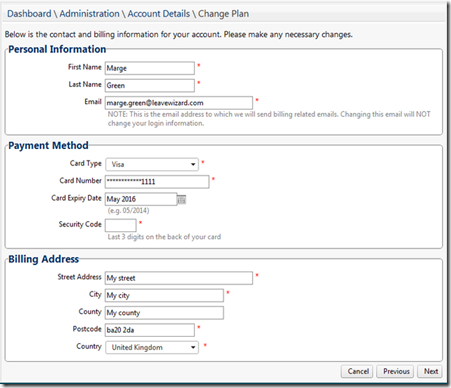Click the 'Below is the contact and billing' intro text
The width and height of the screenshot is (451, 388).
click(x=179, y=34)
